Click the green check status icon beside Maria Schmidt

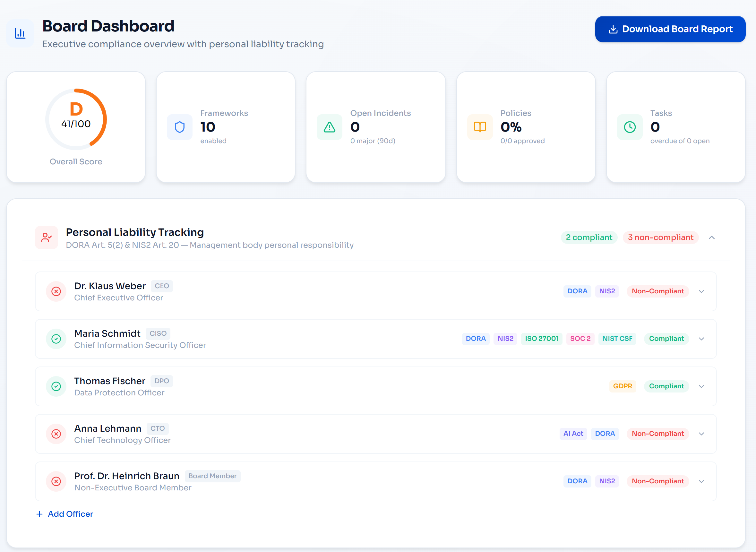tap(56, 339)
